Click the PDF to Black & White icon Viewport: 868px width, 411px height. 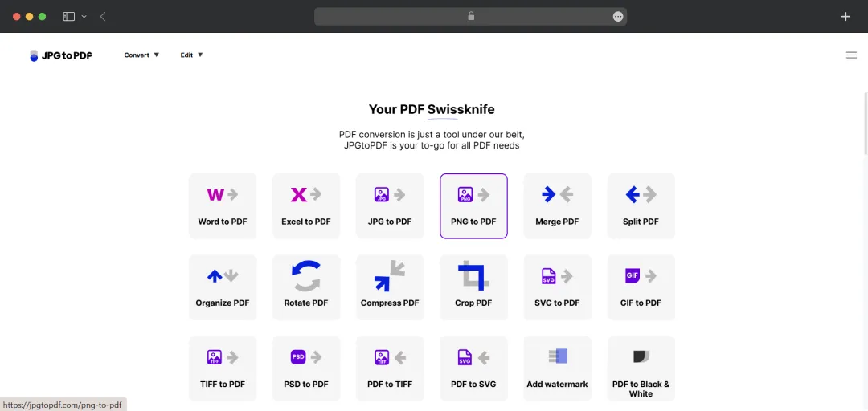coord(641,356)
